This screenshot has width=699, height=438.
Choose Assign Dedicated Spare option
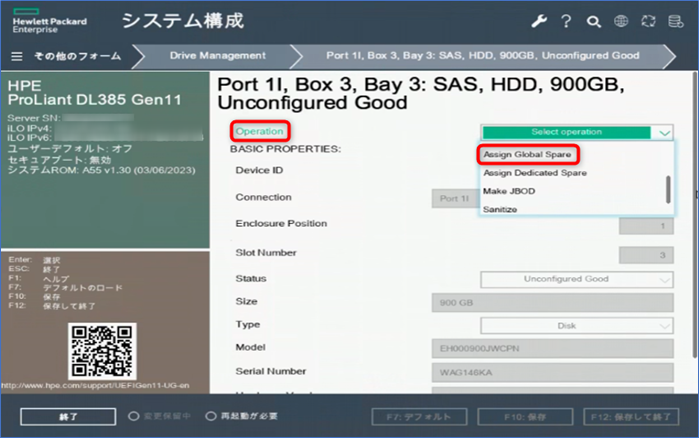[x=535, y=173]
